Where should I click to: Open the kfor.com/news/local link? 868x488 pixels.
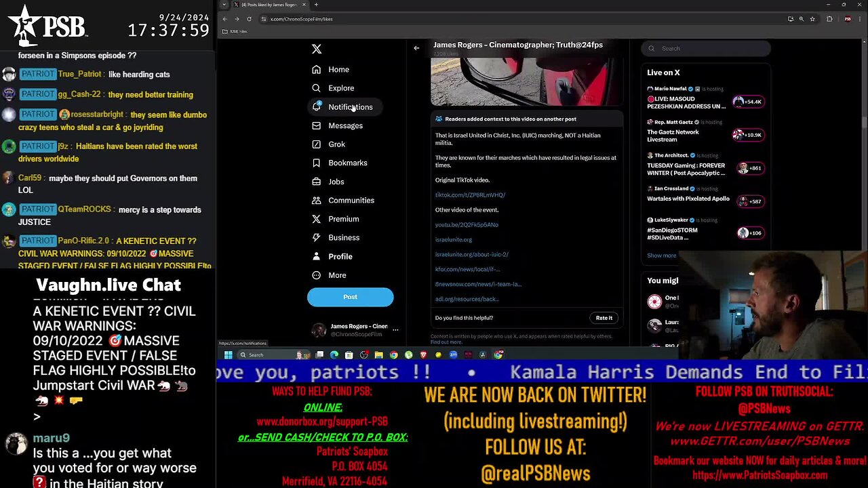[467, 270]
